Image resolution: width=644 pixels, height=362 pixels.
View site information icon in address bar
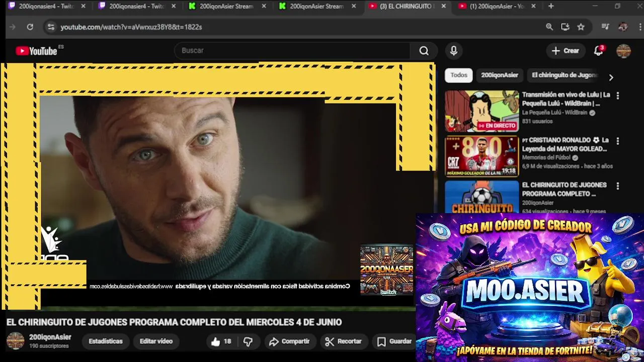(50, 27)
